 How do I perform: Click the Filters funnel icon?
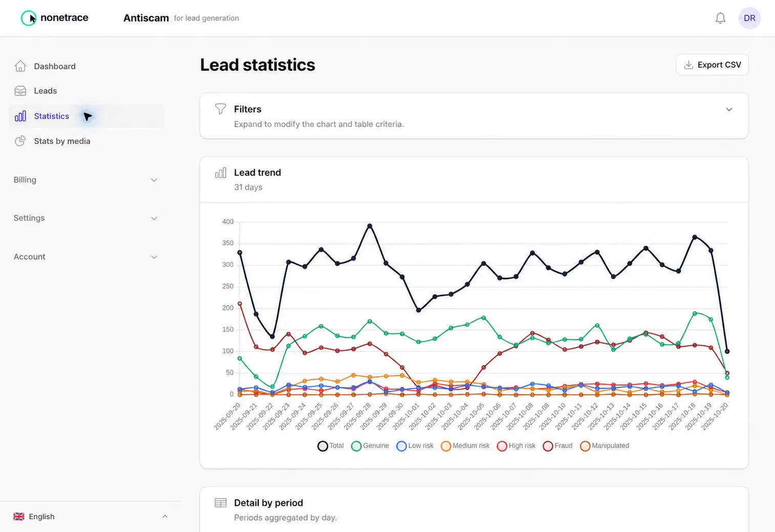[x=221, y=109]
